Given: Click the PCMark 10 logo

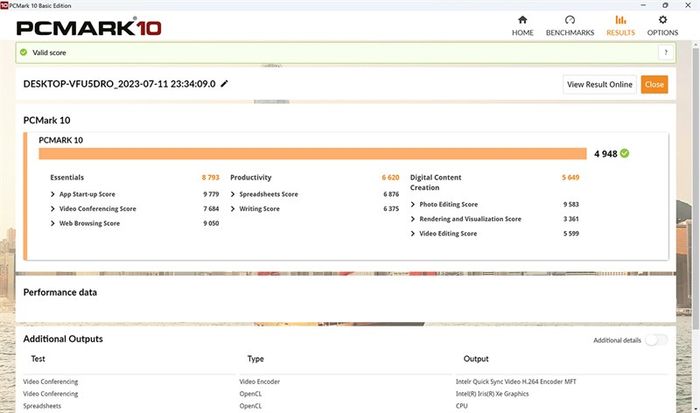Looking at the screenshot, I should click(89, 27).
